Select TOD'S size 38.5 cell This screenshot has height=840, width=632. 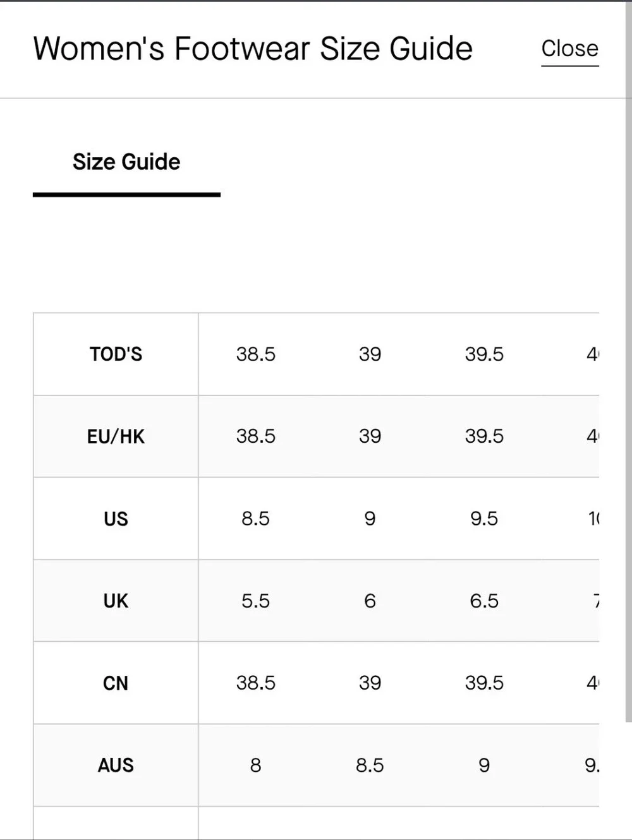pyautogui.click(x=256, y=354)
